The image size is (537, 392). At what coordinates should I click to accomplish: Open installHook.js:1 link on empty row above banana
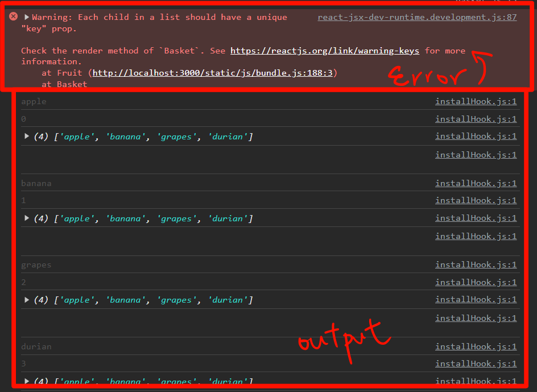[476, 155]
